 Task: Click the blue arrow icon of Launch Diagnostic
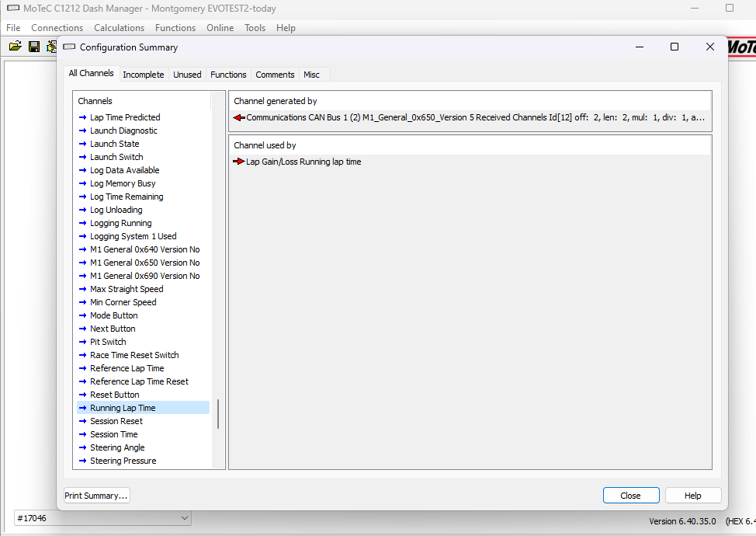tap(82, 131)
